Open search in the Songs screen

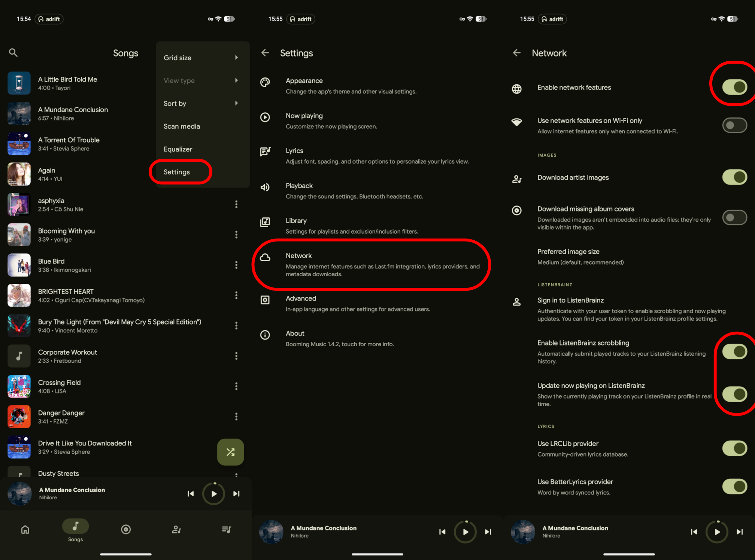pyautogui.click(x=13, y=53)
